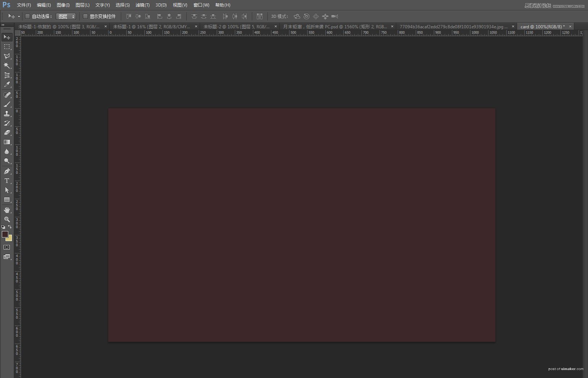
Task: Click Distribute bottom edges button
Action: point(213,16)
